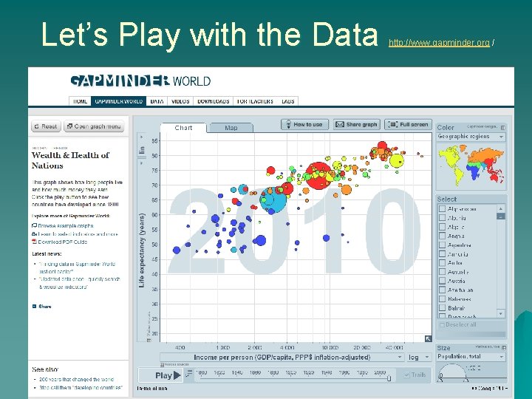
Task: Click the Full screen button
Action: (x=408, y=125)
